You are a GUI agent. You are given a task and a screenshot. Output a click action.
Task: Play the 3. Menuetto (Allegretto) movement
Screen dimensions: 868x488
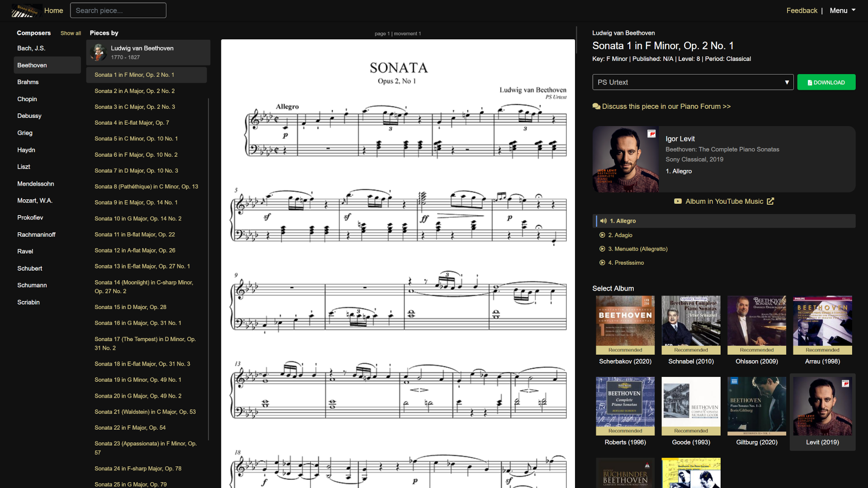(603, 249)
